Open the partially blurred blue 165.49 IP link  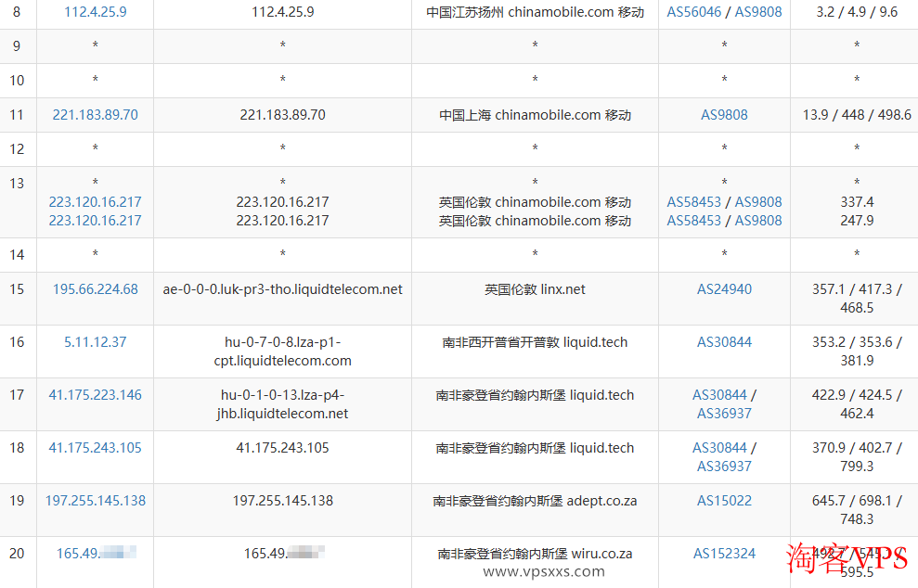pos(96,553)
